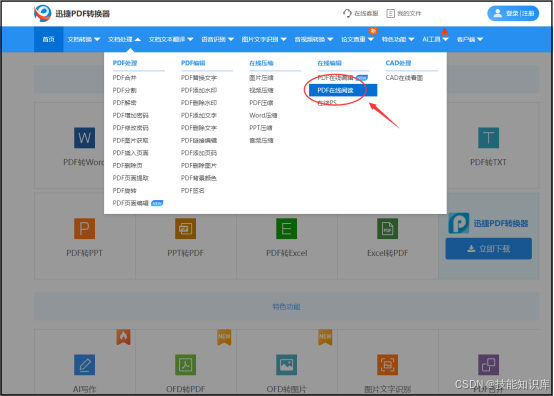Select PDF压缩 menu entry
Image resolution: width=554 pixels, height=396 pixels.
(261, 103)
